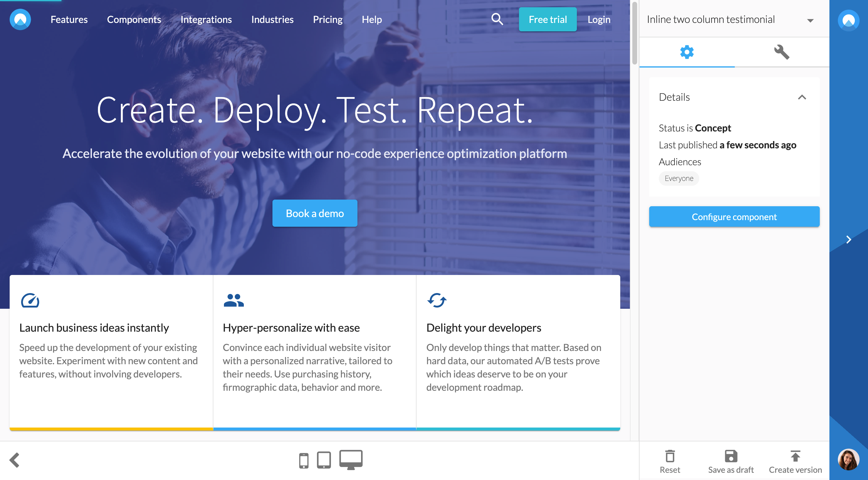Viewport: 868px width, 480px height.
Task: Click the Everyone audience chip
Action: pyautogui.click(x=679, y=178)
